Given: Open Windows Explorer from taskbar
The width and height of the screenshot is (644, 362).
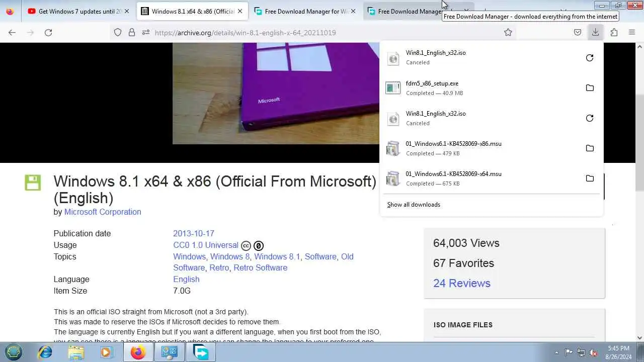Looking at the screenshot, I should (76, 352).
